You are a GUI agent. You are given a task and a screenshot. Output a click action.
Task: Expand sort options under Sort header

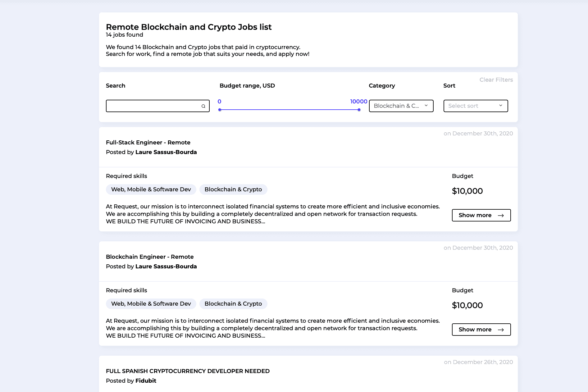click(x=476, y=106)
